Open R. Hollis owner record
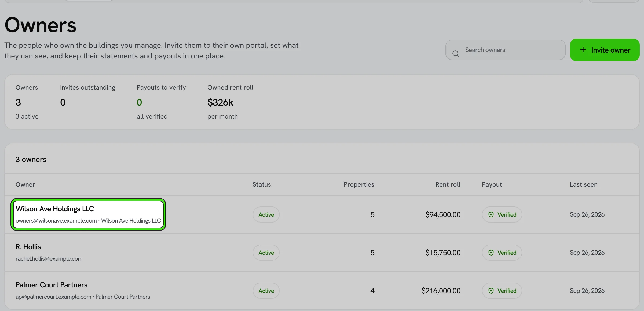Image resolution: width=644 pixels, height=311 pixels. click(x=28, y=247)
